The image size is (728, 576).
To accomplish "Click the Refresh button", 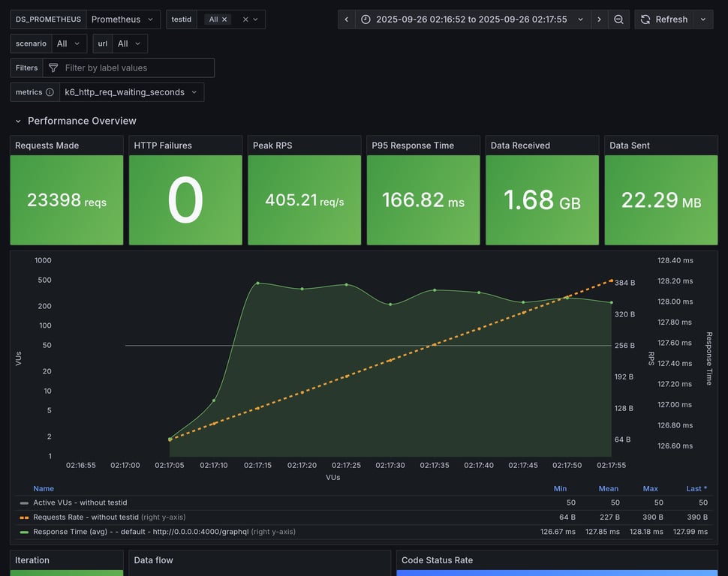I will point(664,19).
